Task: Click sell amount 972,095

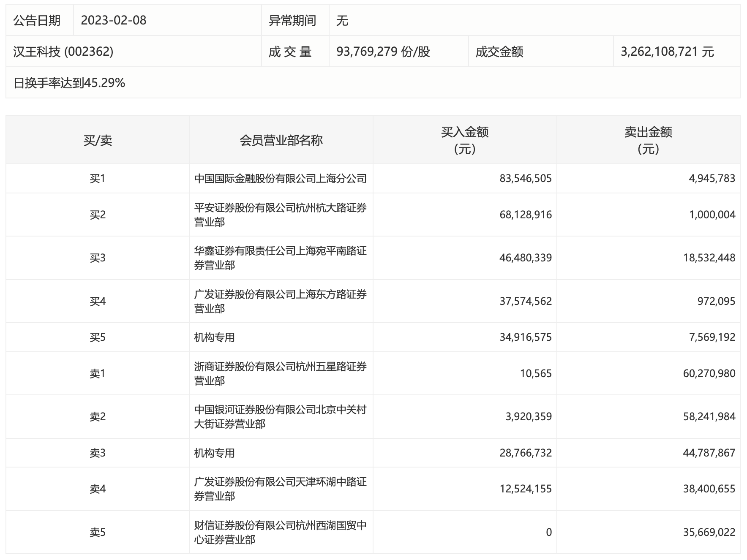Action: pos(716,302)
